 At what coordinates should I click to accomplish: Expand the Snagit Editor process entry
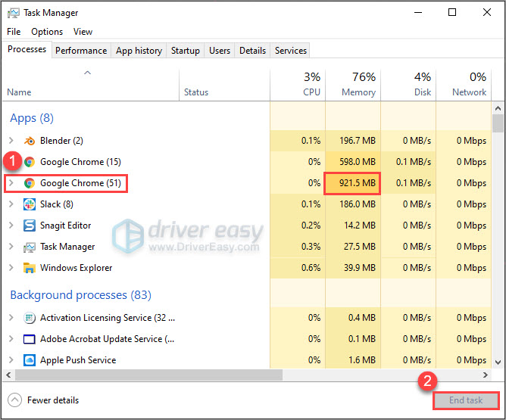click(x=11, y=226)
